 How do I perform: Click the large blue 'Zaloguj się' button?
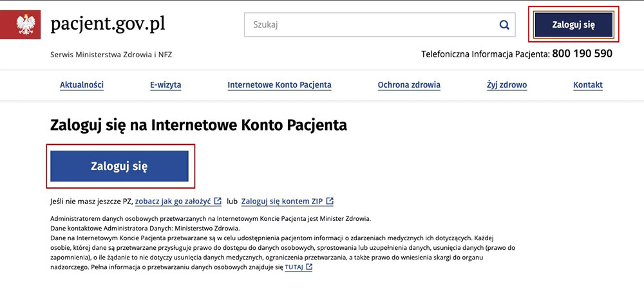click(119, 166)
